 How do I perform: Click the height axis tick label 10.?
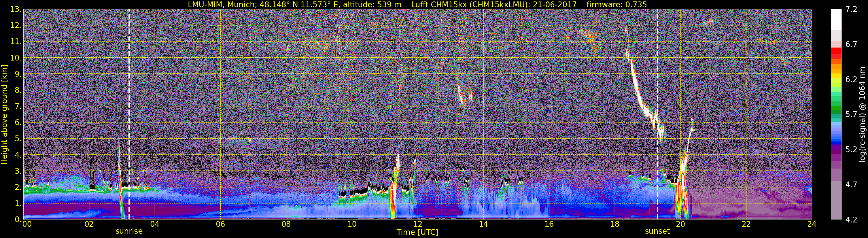(x=16, y=58)
